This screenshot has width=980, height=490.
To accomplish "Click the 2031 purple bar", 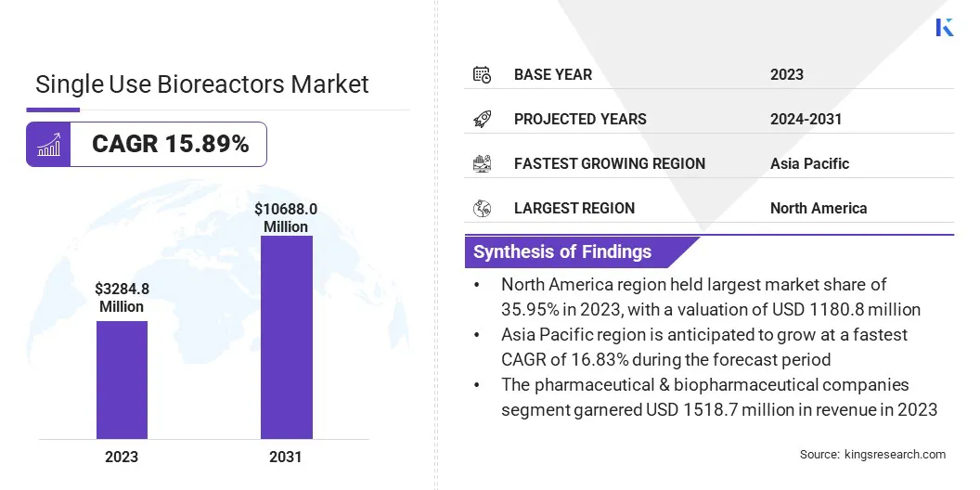I will click(x=286, y=337).
